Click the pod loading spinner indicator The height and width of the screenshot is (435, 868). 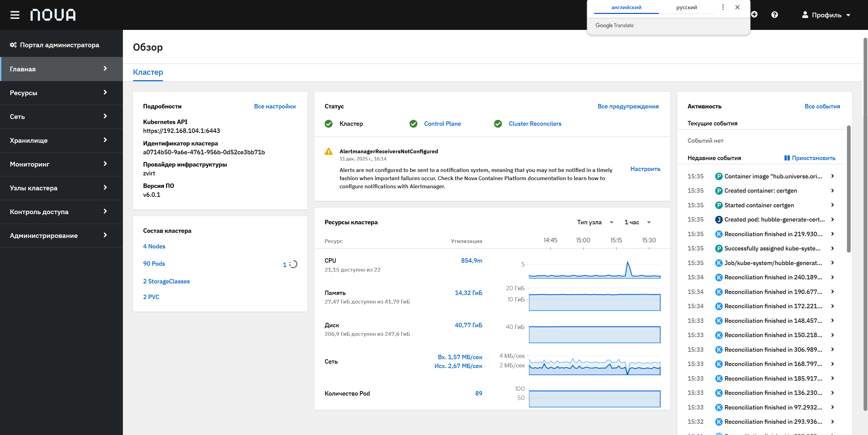tap(294, 264)
